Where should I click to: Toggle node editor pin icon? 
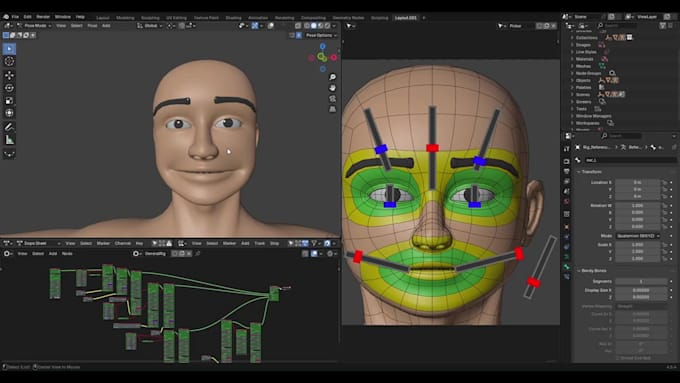pyautogui.click(x=198, y=254)
